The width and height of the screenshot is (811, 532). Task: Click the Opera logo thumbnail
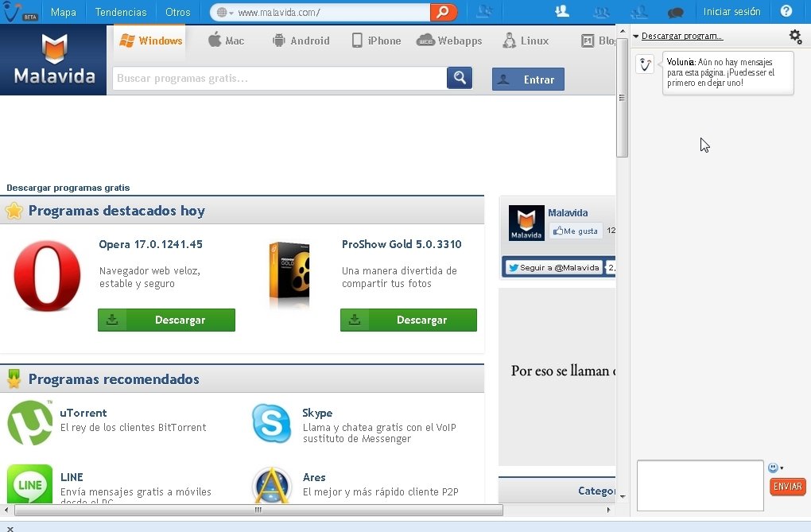click(x=48, y=276)
